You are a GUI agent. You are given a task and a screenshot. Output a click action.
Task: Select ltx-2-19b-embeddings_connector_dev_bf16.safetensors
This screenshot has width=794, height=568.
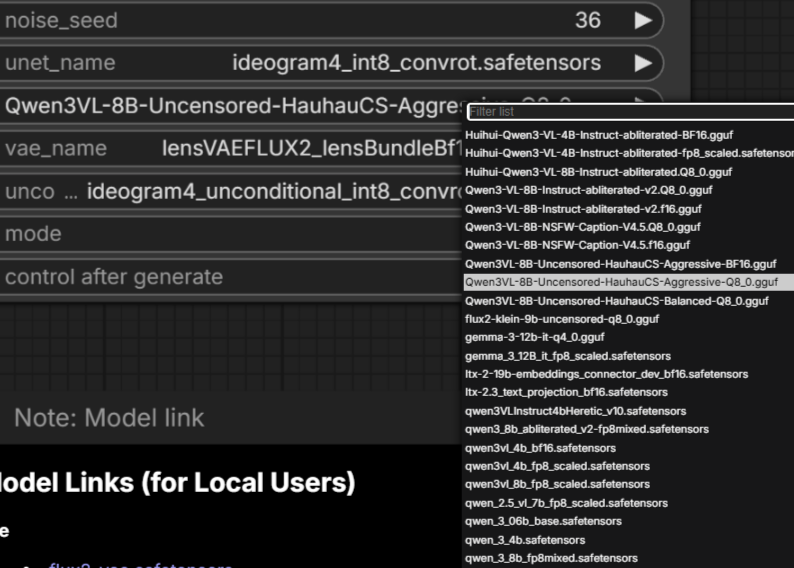pos(629,375)
